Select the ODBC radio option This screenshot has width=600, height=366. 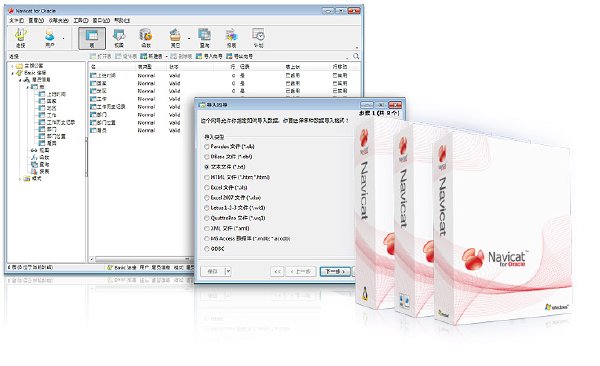(x=214, y=248)
